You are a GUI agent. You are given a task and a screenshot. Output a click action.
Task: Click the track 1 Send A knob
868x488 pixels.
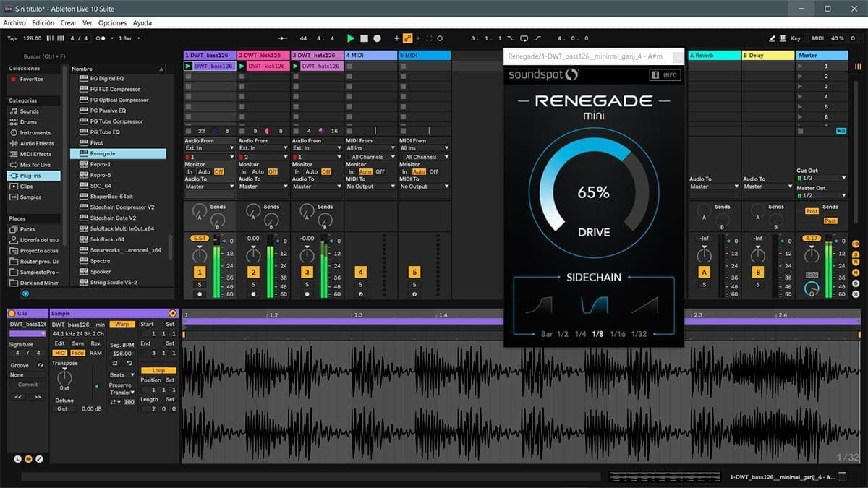point(198,211)
